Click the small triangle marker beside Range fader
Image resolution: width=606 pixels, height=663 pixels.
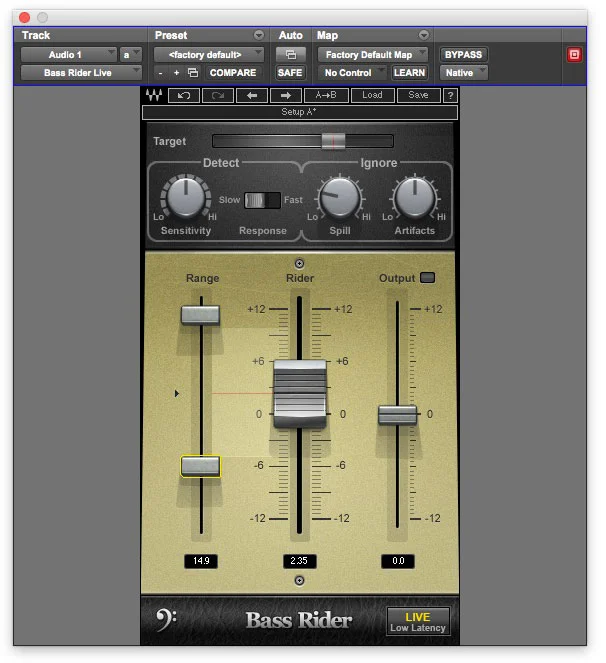coord(177,394)
